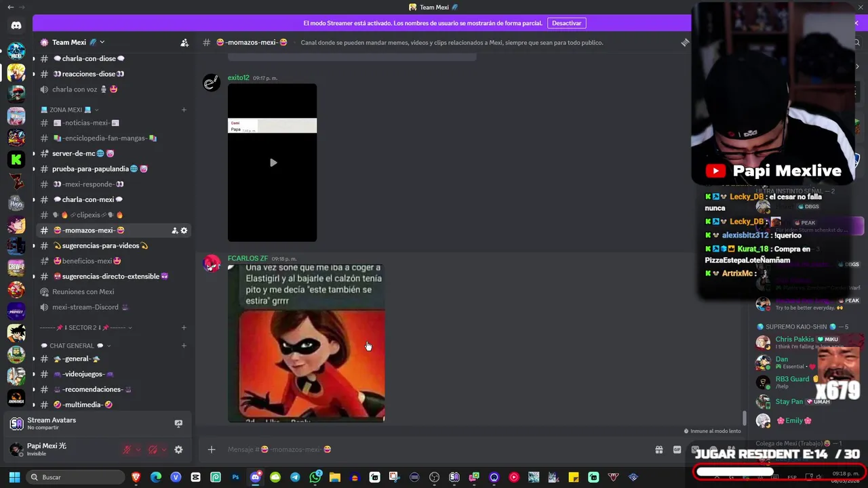Create channel in ZONA MEXI category
Image resolution: width=868 pixels, height=488 pixels.
(x=184, y=110)
